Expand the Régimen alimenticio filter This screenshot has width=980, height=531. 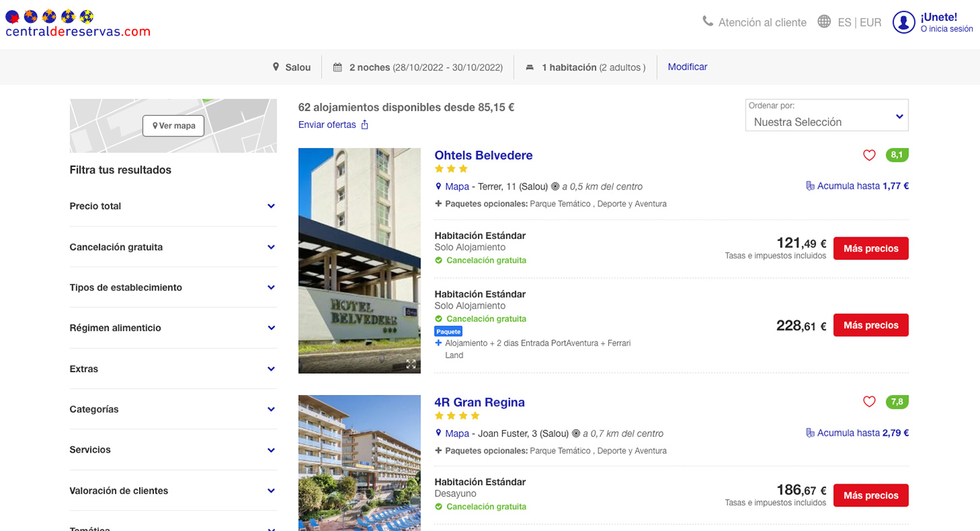pos(173,328)
